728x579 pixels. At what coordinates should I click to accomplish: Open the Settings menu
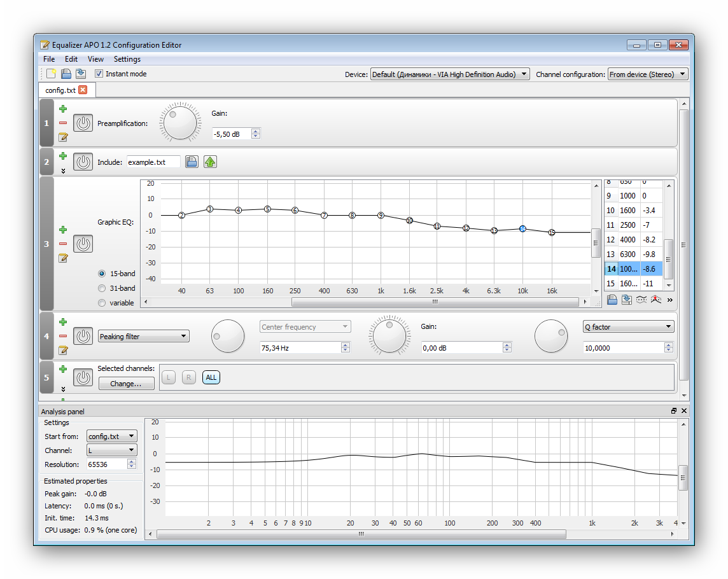[127, 59]
